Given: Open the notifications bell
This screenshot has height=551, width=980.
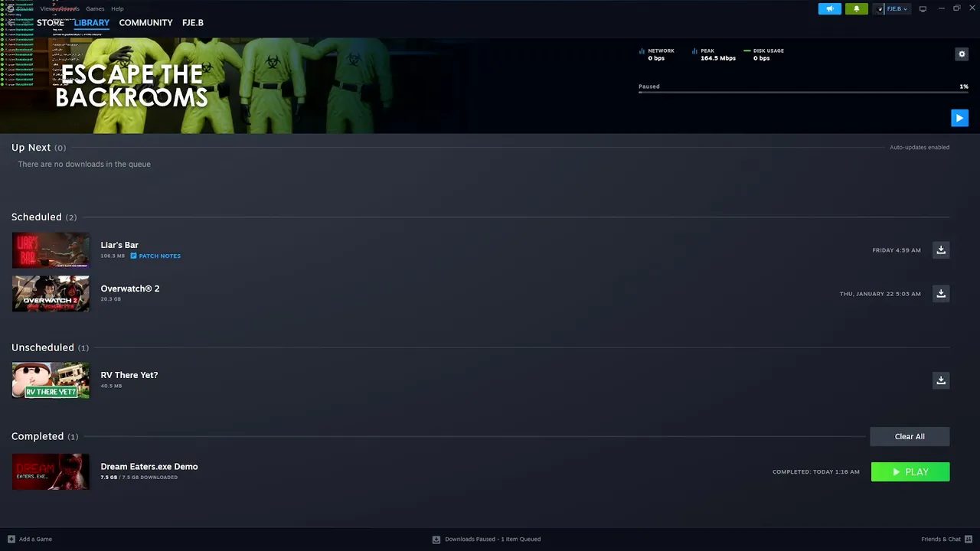Looking at the screenshot, I should [x=856, y=9].
